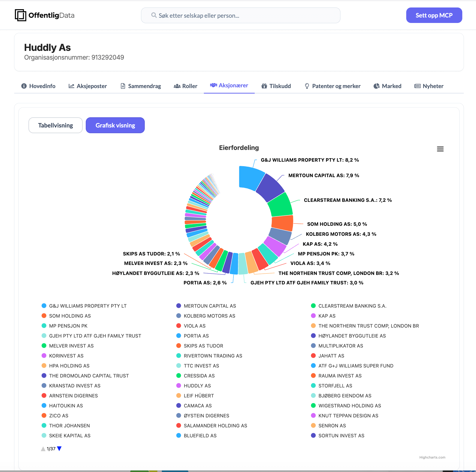Toggle MERTOUN CAPITAL AS legend series

tap(210, 306)
